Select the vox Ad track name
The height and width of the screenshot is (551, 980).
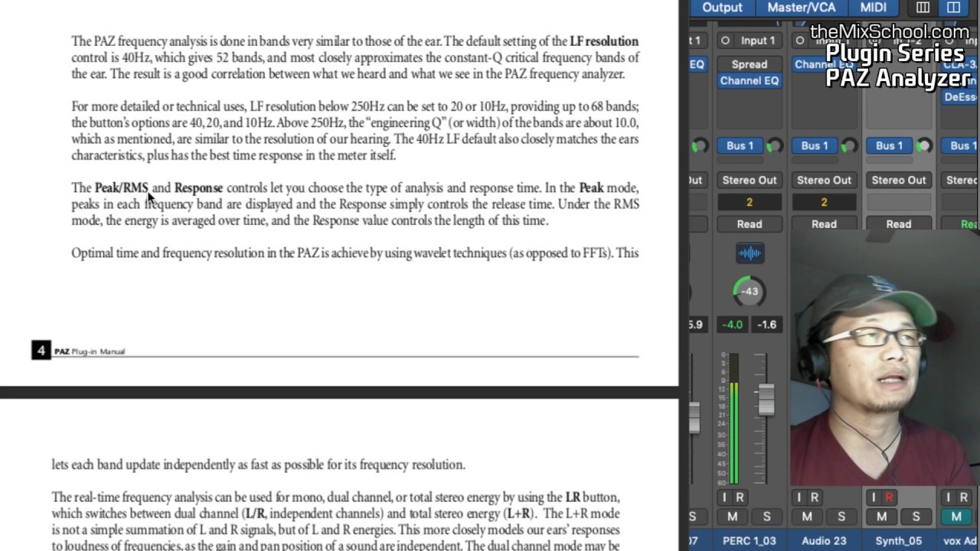click(x=960, y=540)
